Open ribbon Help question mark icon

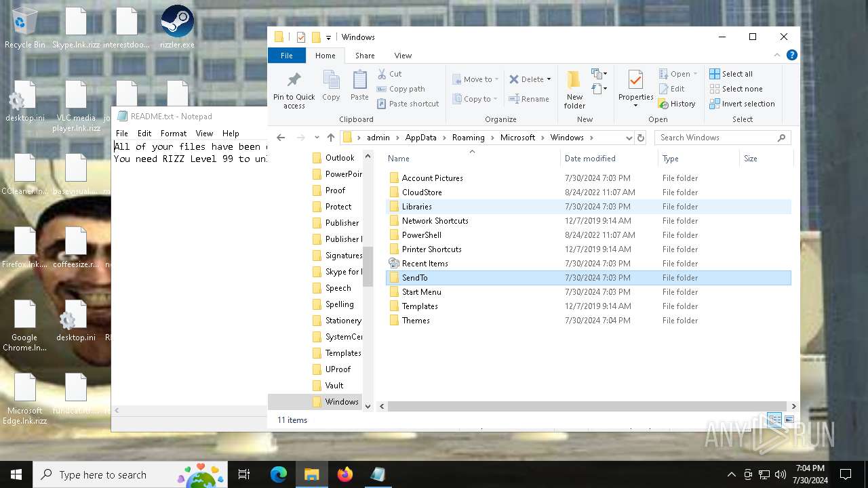[791, 56]
